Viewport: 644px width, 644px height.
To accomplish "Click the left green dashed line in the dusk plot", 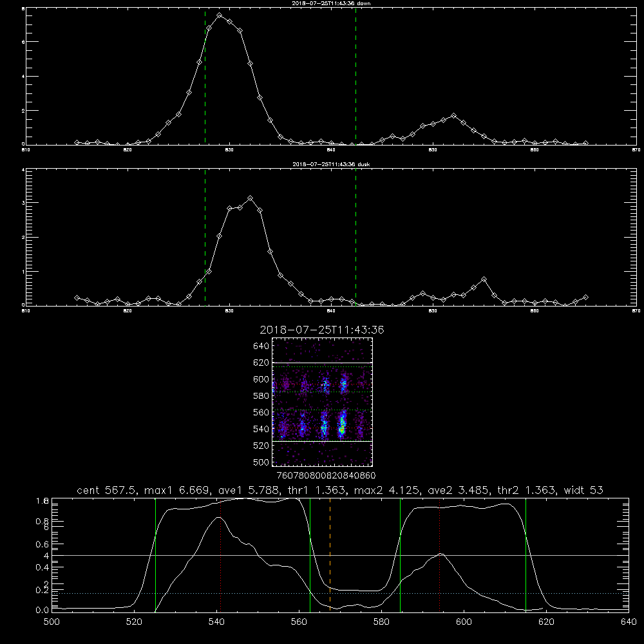I will click(205, 237).
